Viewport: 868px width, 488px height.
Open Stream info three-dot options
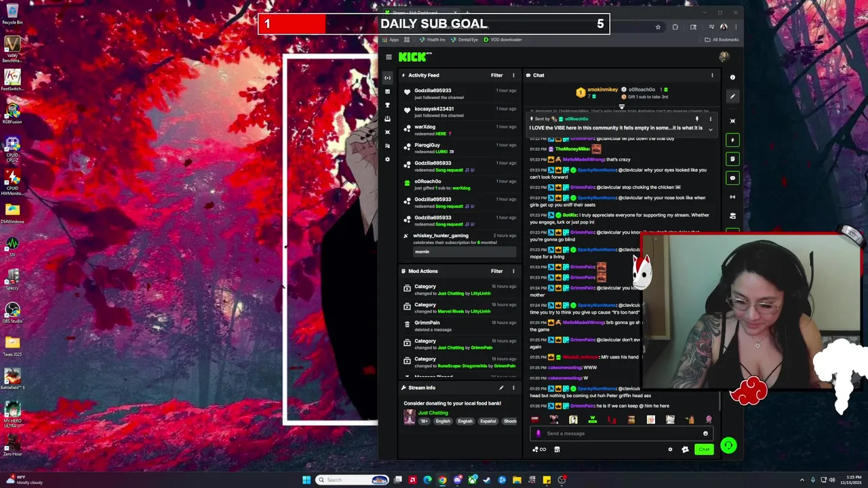(513, 388)
